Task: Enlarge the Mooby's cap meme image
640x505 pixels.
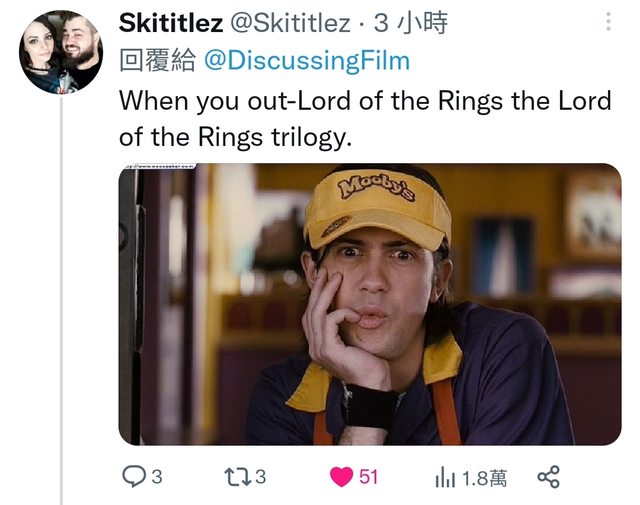Action: pos(369,304)
